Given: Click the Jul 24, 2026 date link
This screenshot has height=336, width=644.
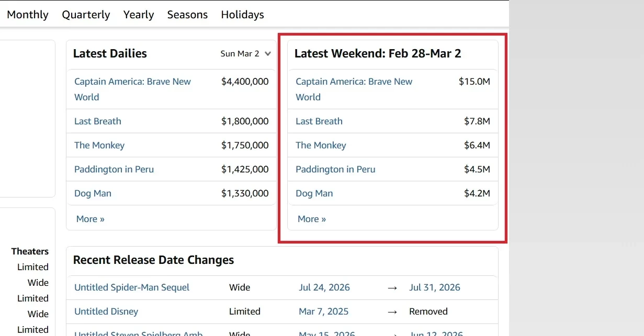Looking at the screenshot, I should (324, 287).
